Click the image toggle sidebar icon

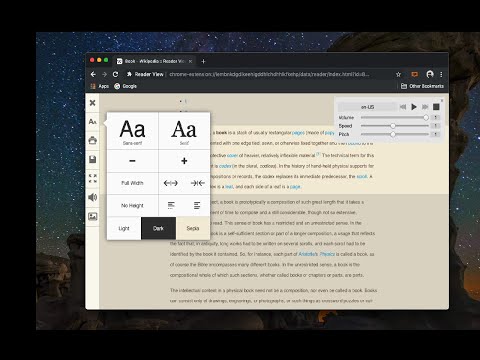point(93,216)
